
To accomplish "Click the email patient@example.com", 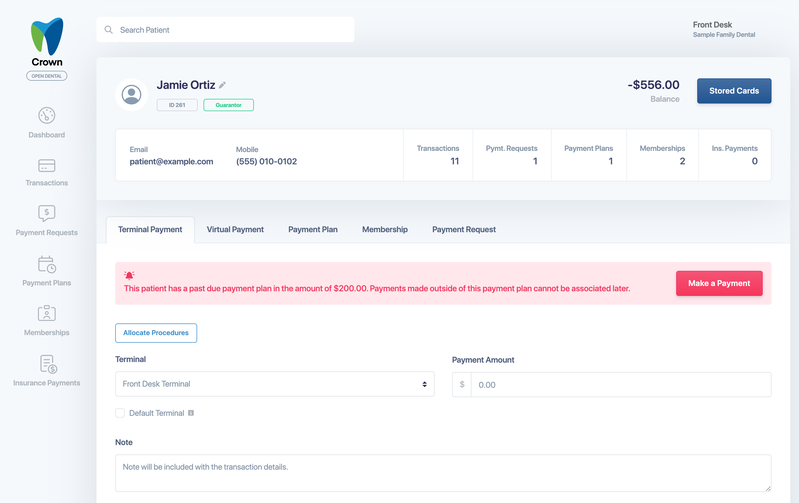I will (x=171, y=162).
